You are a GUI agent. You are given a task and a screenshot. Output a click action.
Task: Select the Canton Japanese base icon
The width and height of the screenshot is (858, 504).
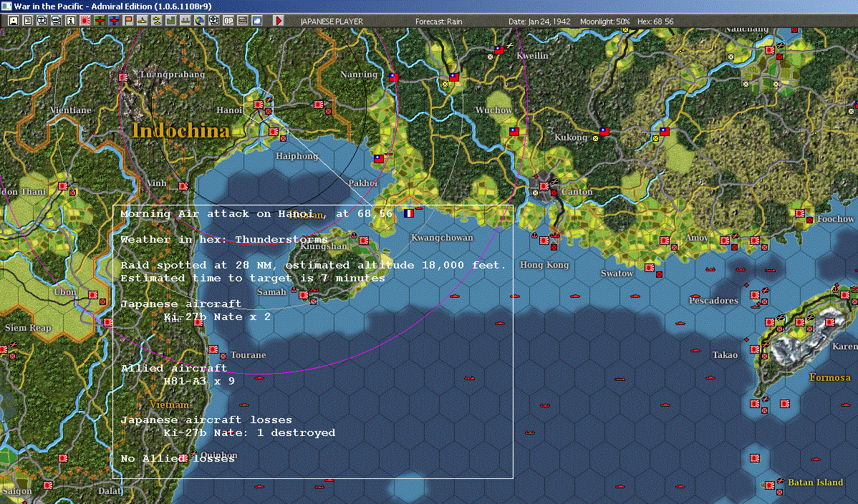click(x=544, y=186)
